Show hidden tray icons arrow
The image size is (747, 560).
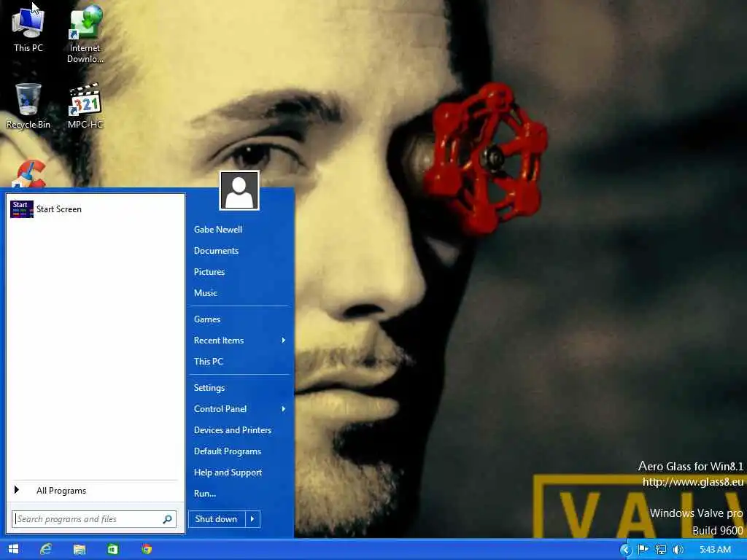click(x=626, y=550)
